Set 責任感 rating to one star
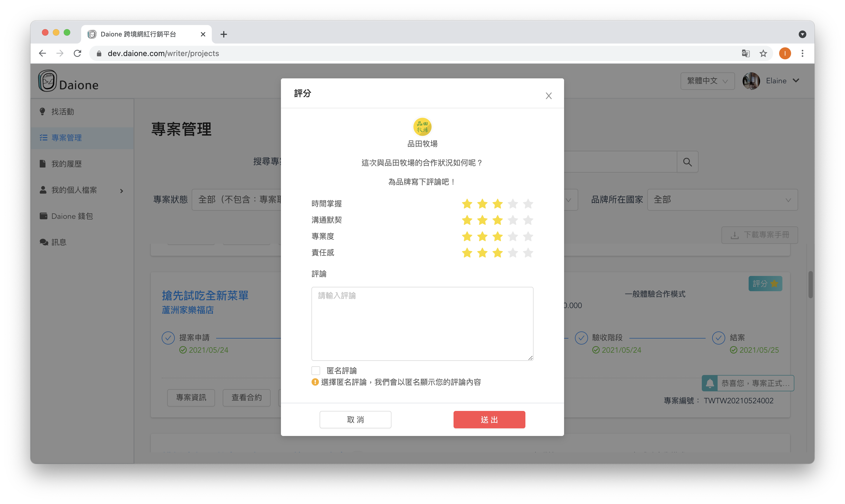Image resolution: width=845 pixels, height=504 pixels. point(467,253)
